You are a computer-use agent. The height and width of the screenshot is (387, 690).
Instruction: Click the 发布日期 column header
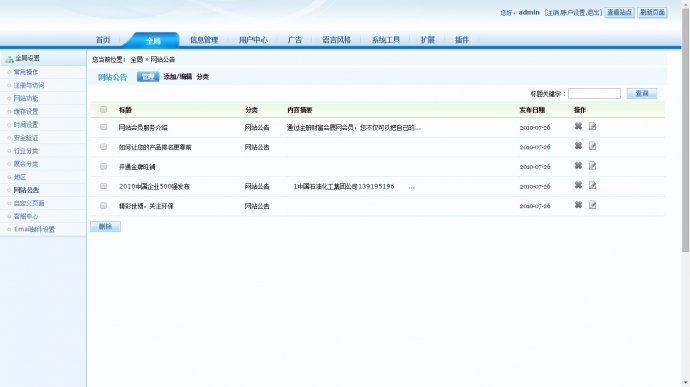click(532, 110)
